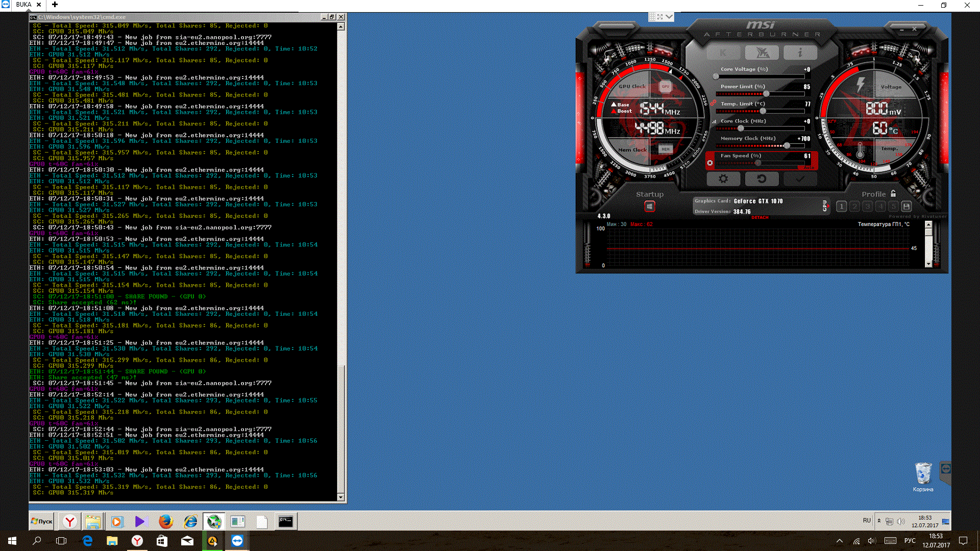
Task: Launch Yandex Browser from remote taskbar
Action: click(70, 521)
